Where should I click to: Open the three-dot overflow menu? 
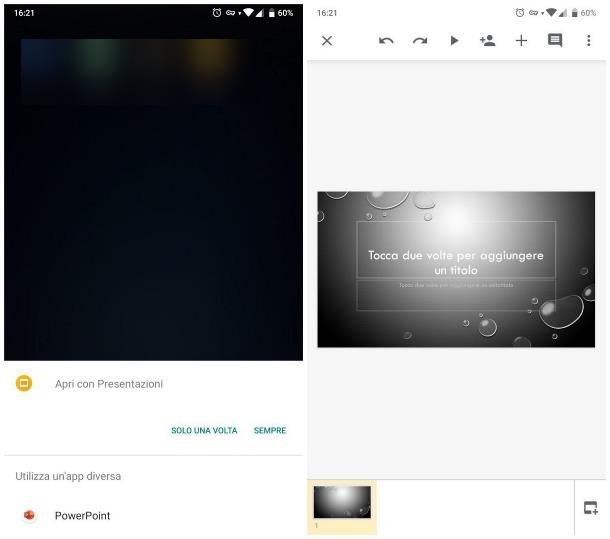click(589, 40)
